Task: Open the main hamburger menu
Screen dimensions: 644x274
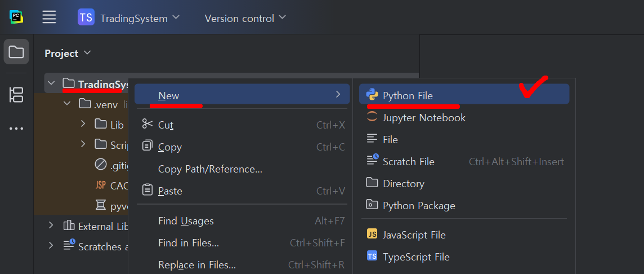Action: point(50,17)
